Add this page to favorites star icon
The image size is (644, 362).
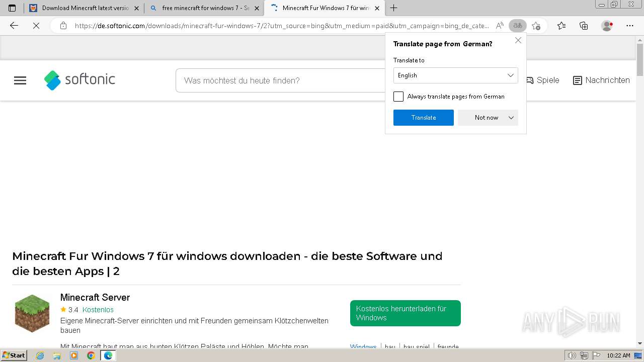coord(536,26)
